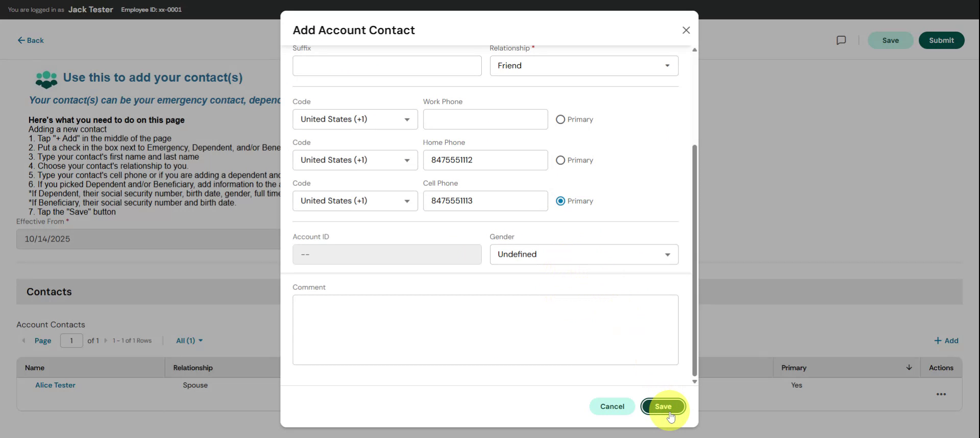Set Work Phone as primary

coord(560,119)
